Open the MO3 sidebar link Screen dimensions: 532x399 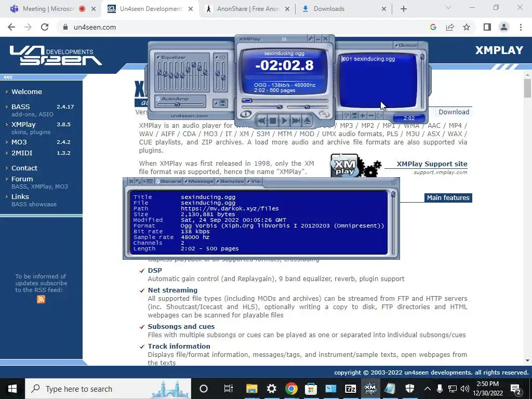19,142
